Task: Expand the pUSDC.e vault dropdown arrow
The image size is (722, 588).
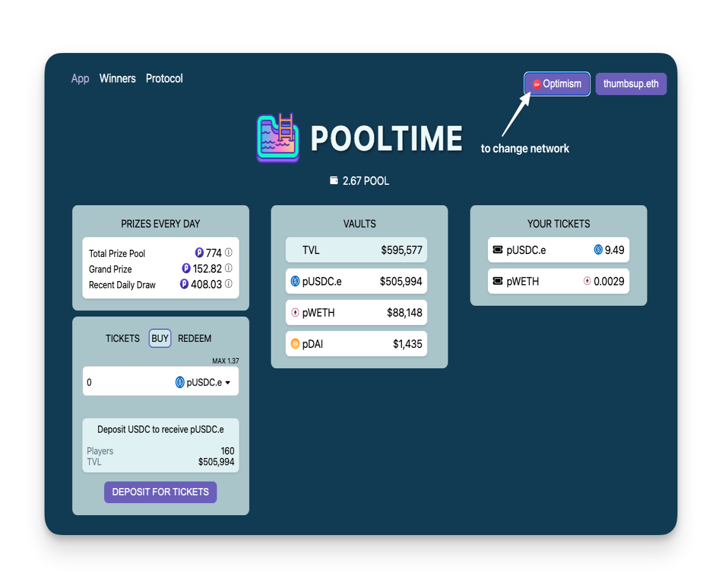Action: pyautogui.click(x=228, y=383)
